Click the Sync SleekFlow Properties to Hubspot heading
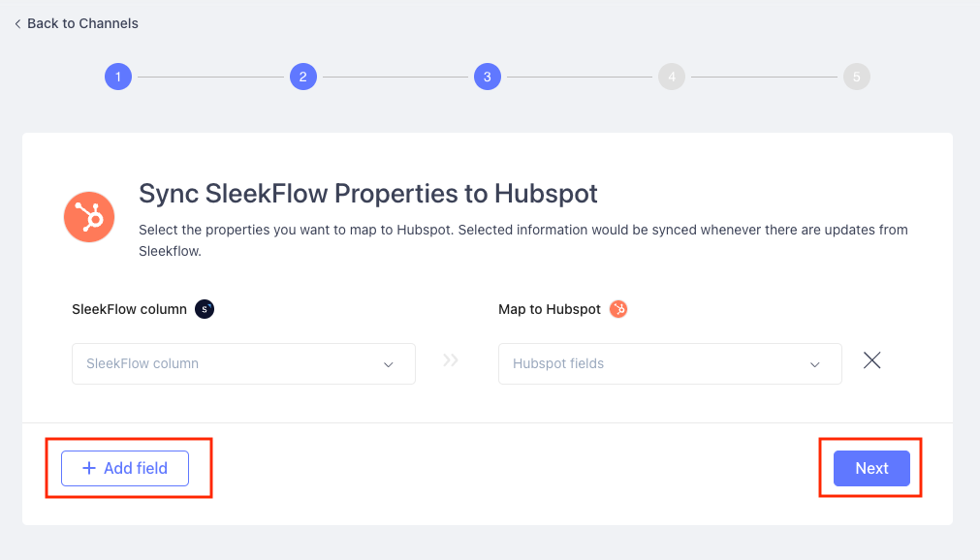980x560 pixels. 368,194
